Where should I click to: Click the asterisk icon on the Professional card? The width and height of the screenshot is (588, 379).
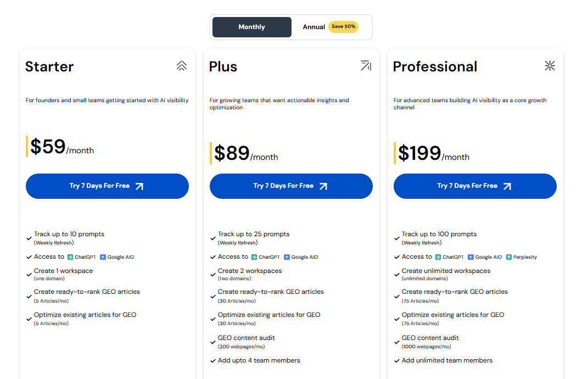pyautogui.click(x=550, y=65)
